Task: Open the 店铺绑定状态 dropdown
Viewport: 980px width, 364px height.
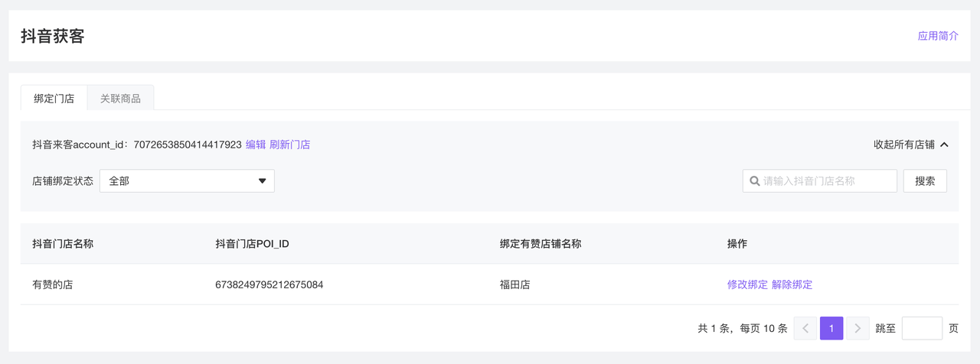Action: click(187, 181)
